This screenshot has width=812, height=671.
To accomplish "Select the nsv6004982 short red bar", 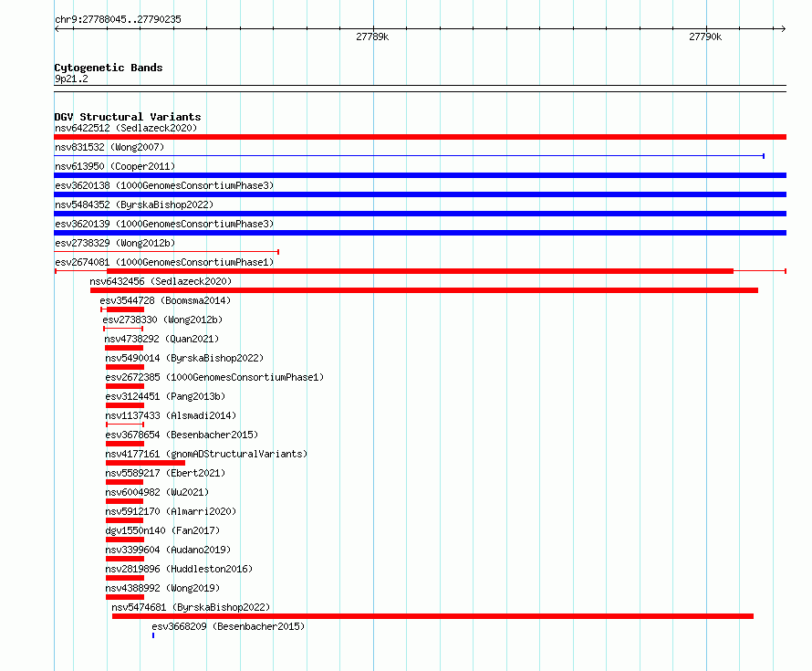I will pyautogui.click(x=124, y=501).
